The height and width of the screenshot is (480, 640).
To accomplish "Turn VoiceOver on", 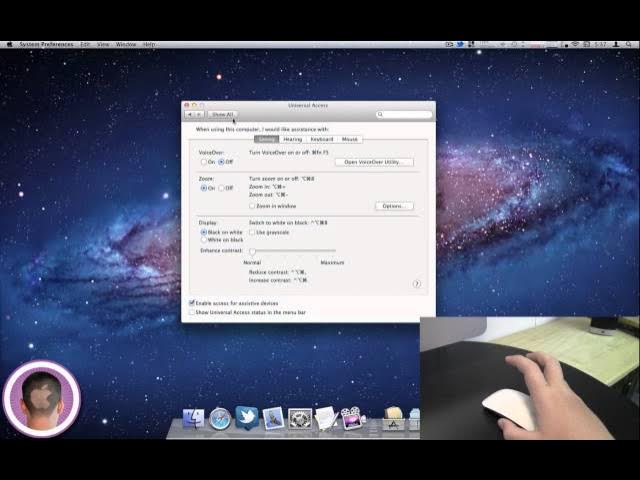I will click(204, 161).
